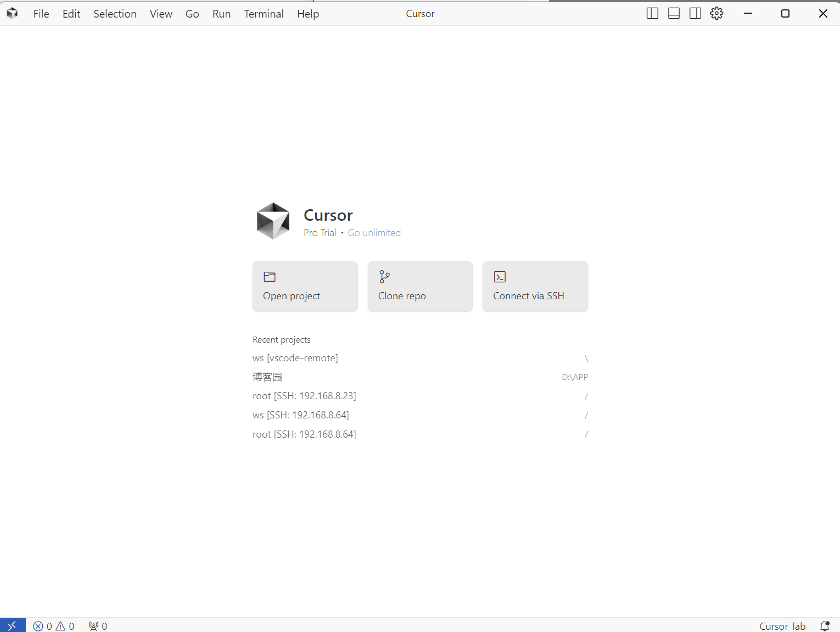The width and height of the screenshot is (840, 632).
Task: Click the Pro Trial label
Action: (320, 233)
